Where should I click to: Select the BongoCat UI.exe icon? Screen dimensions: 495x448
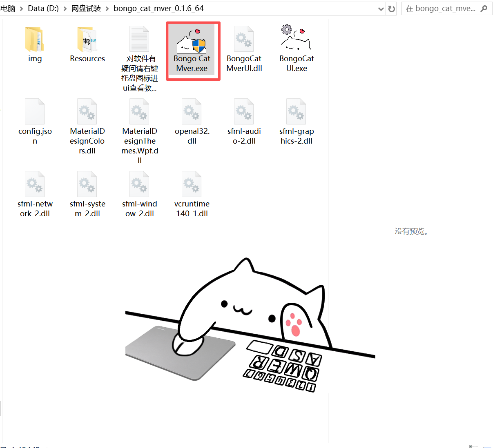click(x=296, y=38)
